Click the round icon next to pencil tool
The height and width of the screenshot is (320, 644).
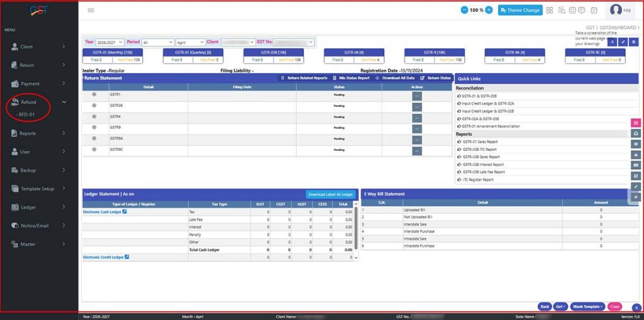[634, 42]
